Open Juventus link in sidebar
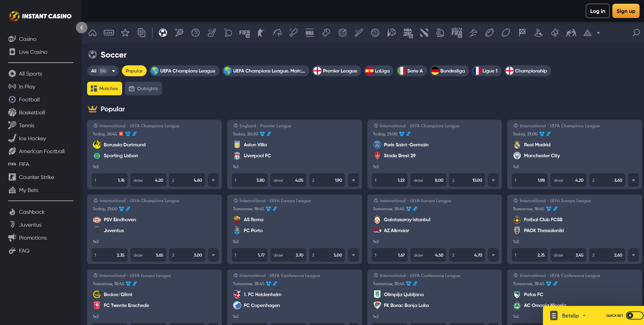644x325 pixels. pos(25,225)
